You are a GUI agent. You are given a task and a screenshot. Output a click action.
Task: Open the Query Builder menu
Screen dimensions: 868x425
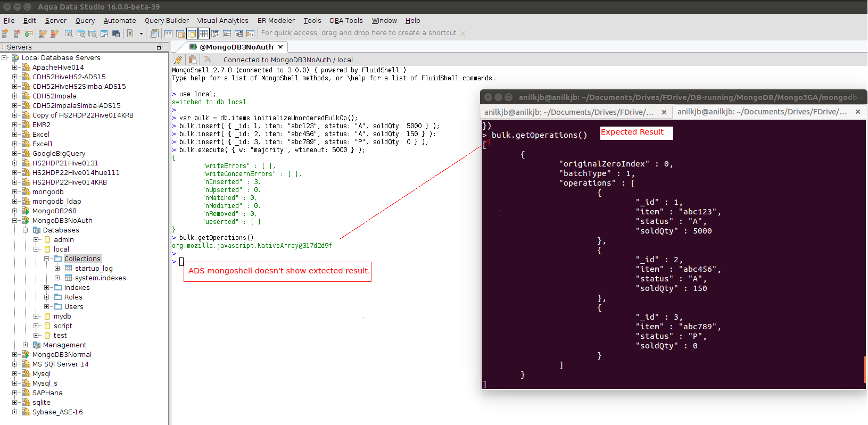click(x=167, y=21)
